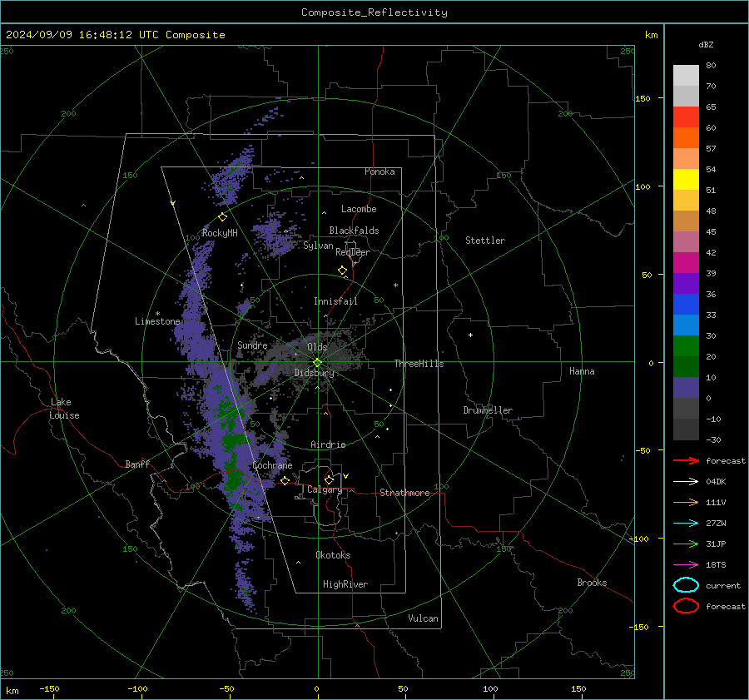The width and height of the screenshot is (749, 700).
Task: Click the Airdrie city label
Action: pos(328,444)
